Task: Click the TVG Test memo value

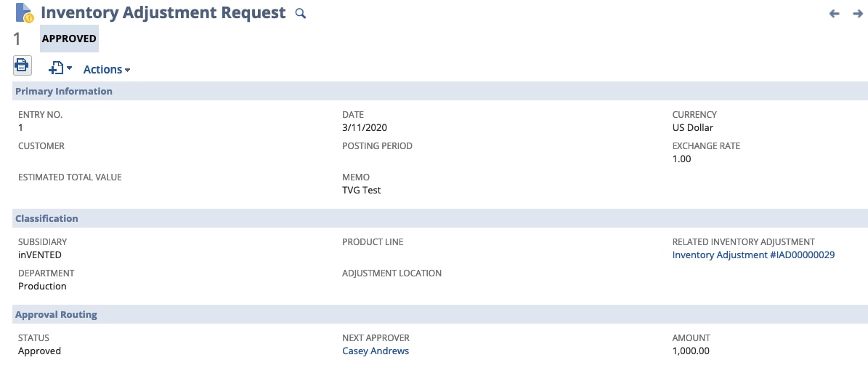Action: click(362, 191)
